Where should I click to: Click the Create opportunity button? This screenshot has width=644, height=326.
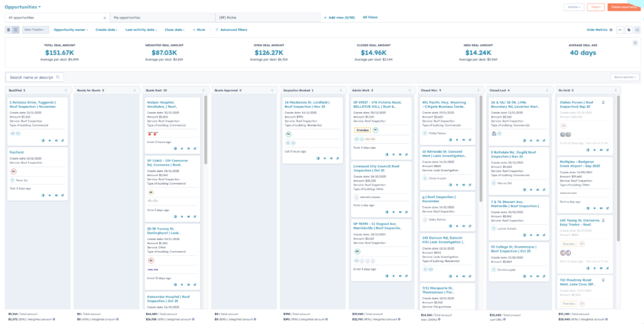[x=623, y=7]
